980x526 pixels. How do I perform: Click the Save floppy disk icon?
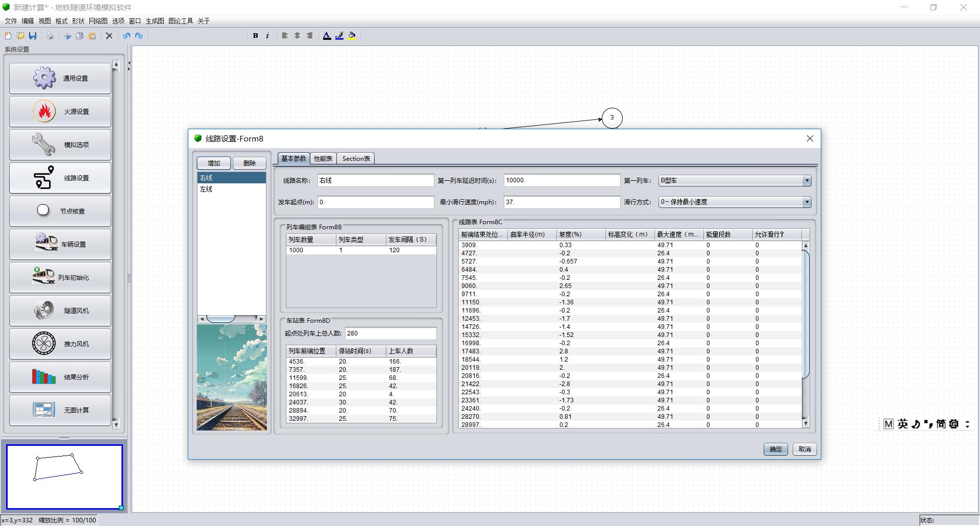click(x=33, y=36)
